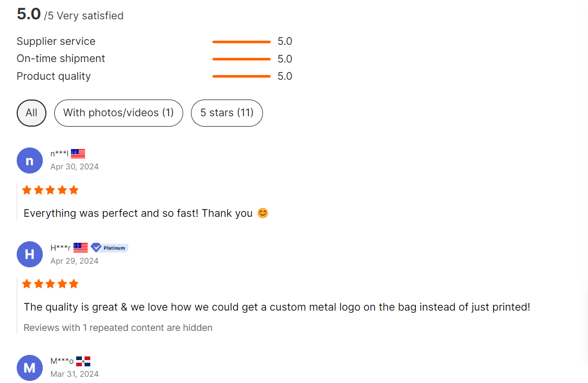
Task: Click the Supplier service rating bar
Action: (x=241, y=42)
